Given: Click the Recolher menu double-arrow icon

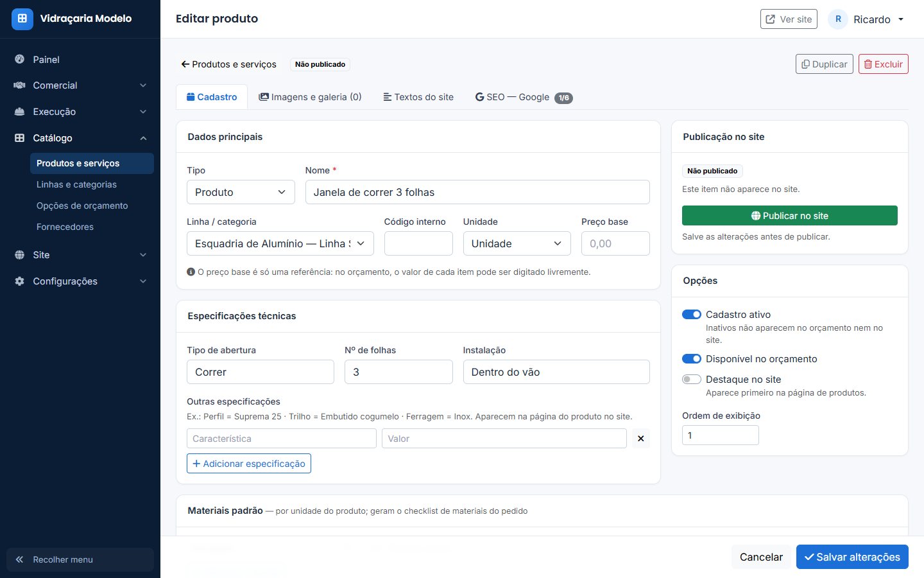Looking at the screenshot, I should (x=19, y=559).
